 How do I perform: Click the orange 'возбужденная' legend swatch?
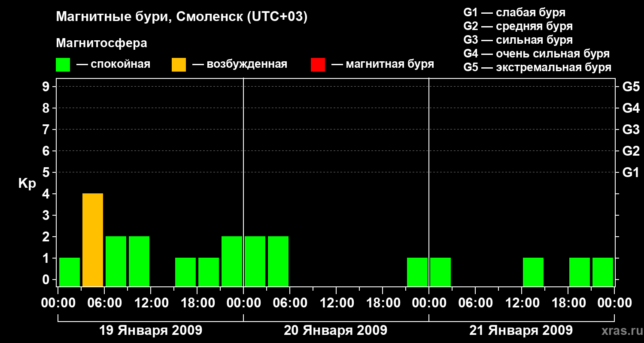[179, 64]
